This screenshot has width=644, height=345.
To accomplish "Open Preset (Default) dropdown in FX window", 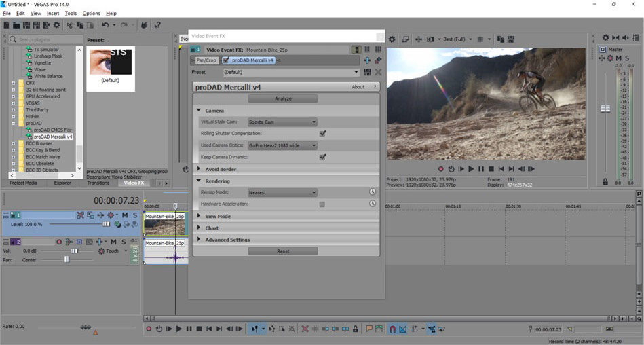I will coord(291,72).
